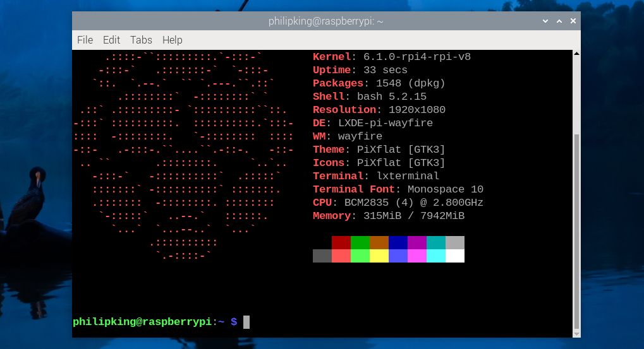Click the Resolution value 1920x1080
The width and height of the screenshot is (644, 349).
417,110
